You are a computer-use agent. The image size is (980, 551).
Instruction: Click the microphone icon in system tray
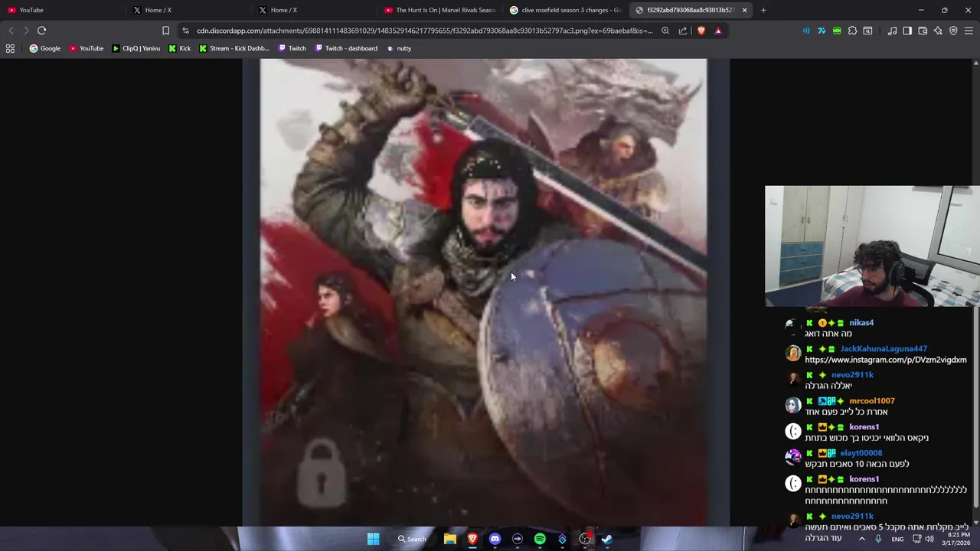tap(878, 539)
